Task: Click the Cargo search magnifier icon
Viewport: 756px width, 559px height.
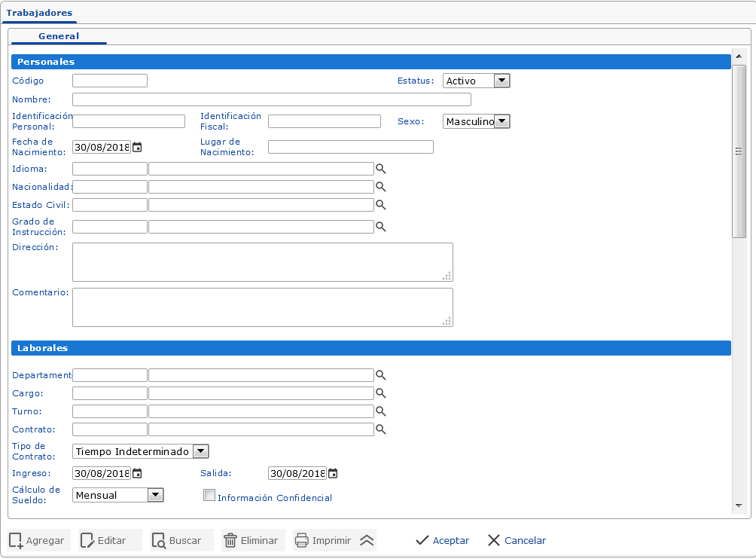Action: (x=381, y=393)
